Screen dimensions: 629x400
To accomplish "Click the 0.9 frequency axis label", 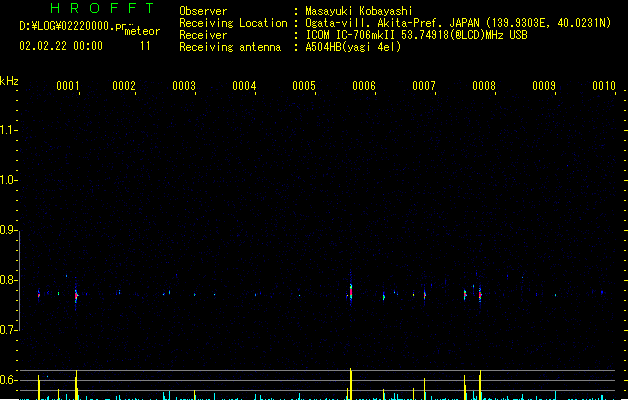I will (7, 230).
